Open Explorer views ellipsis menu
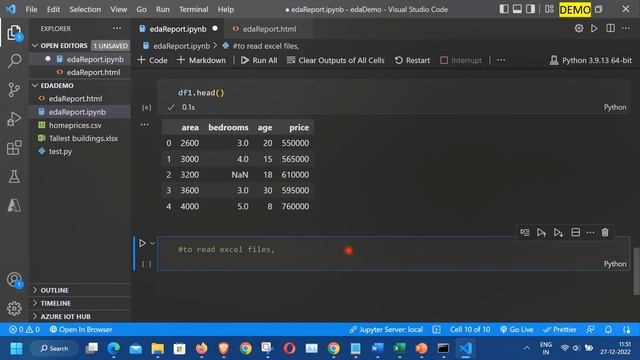The width and height of the screenshot is (640, 360). tap(117, 28)
